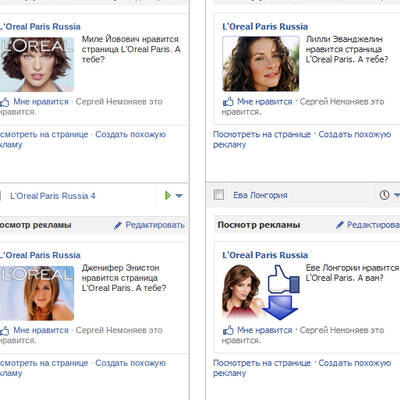
Task: Click the thumbs-up icon under the Дженифер Энистон ad
Action: 4,330
